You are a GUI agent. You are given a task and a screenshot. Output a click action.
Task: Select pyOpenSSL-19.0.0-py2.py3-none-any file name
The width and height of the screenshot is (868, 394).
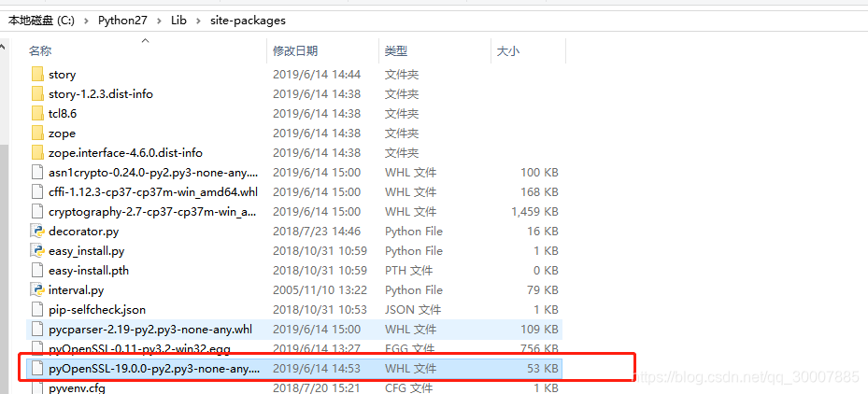click(x=154, y=369)
